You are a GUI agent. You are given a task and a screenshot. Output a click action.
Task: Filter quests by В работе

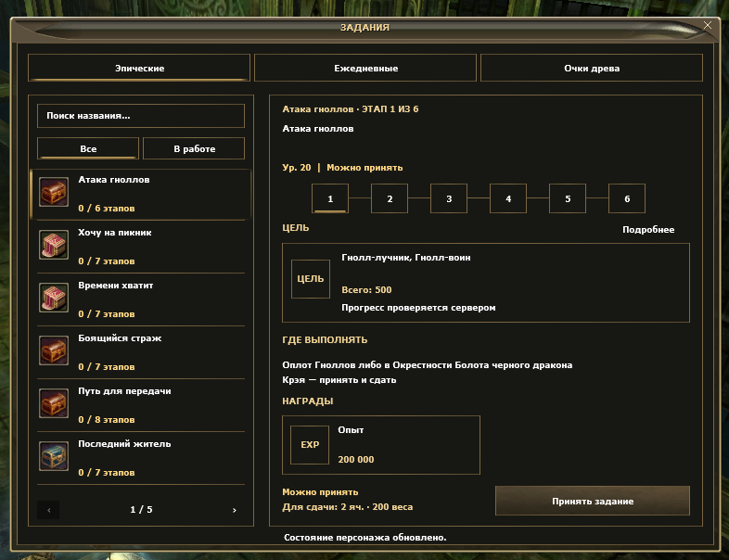[x=194, y=148]
